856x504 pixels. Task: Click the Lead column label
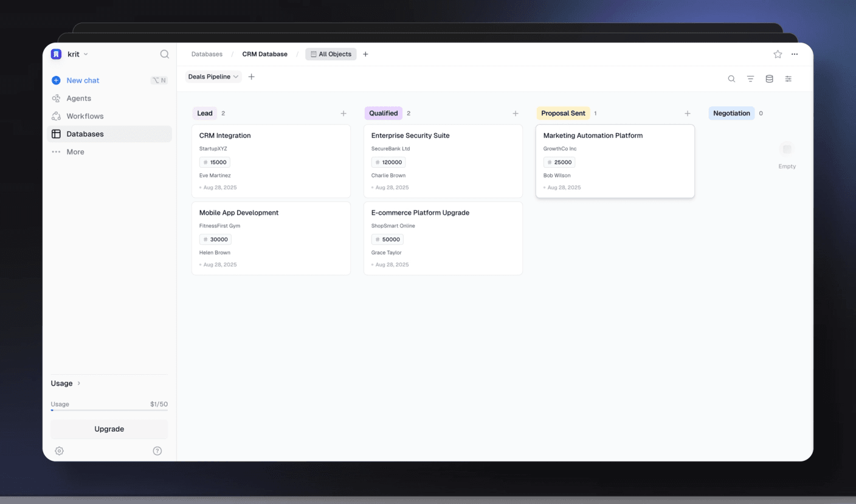pyautogui.click(x=205, y=113)
